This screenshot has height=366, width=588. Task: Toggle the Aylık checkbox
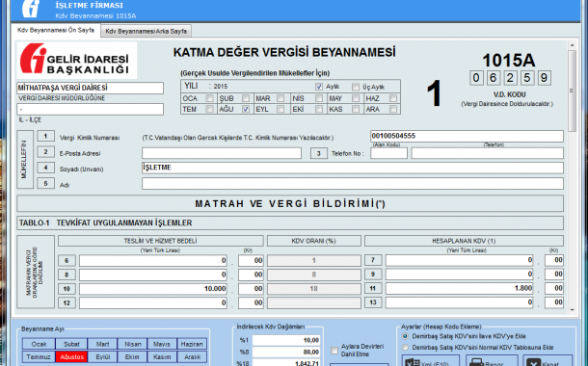319,87
